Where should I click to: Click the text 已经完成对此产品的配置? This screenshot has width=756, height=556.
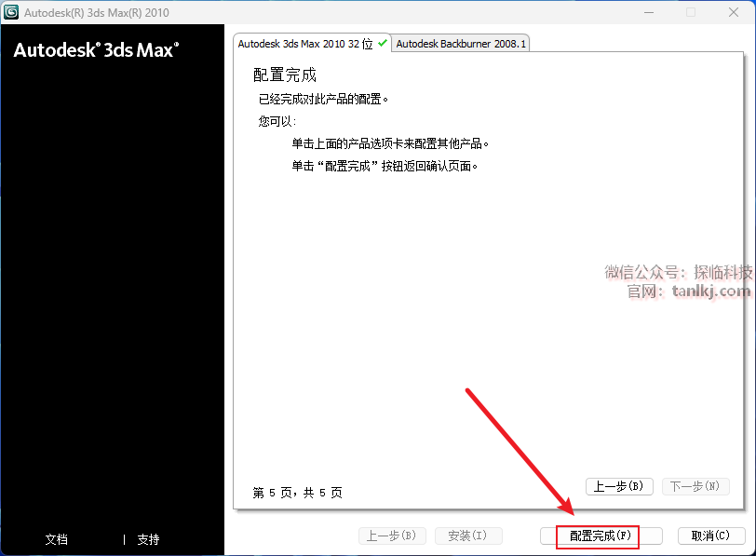(323, 99)
